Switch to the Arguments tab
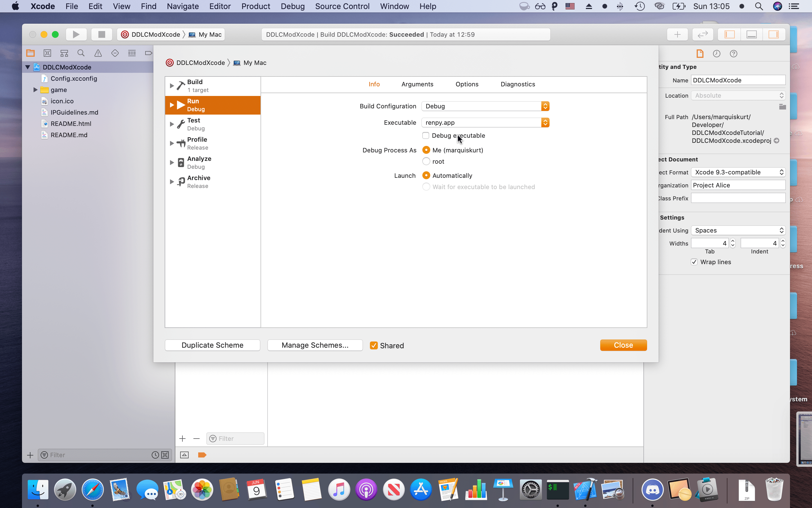 pos(417,84)
